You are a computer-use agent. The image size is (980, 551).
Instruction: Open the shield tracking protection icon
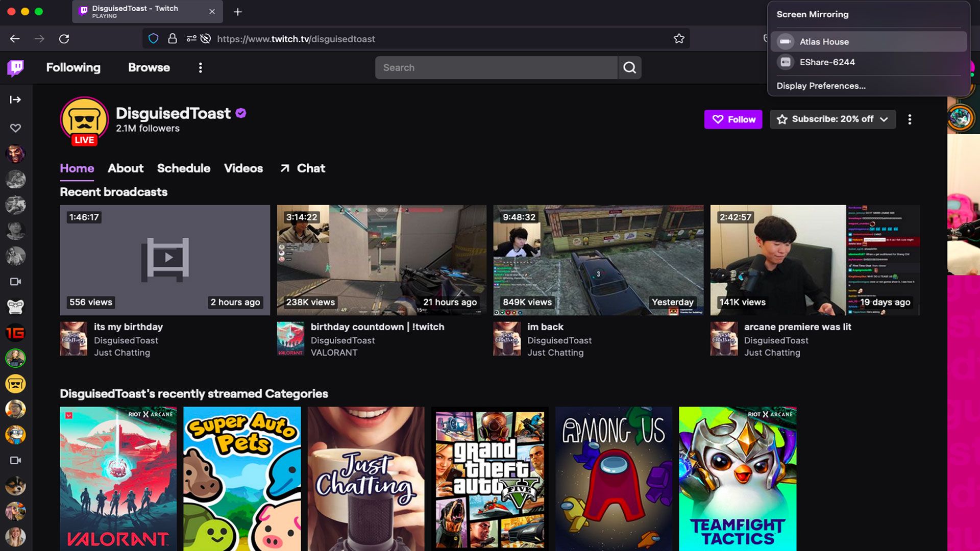point(153,39)
